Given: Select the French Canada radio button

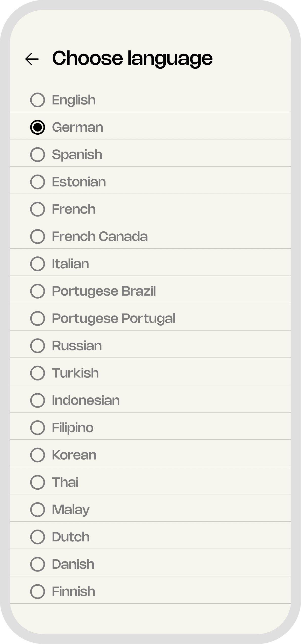Looking at the screenshot, I should pos(37,236).
